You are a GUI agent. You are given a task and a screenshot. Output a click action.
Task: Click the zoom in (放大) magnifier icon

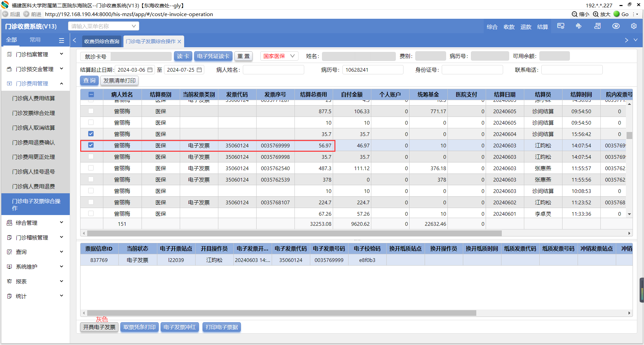tap(596, 14)
